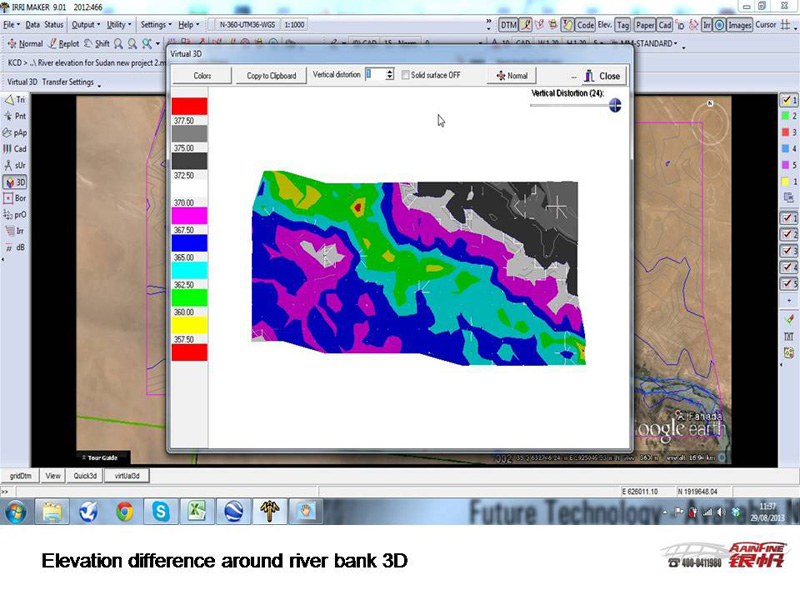Toggle layer 1 checkbox at top right
This screenshot has width=800, height=600.
click(787, 100)
